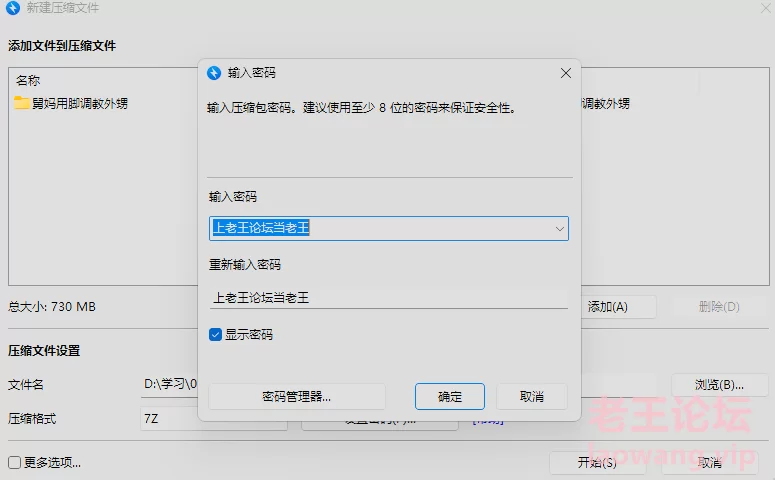
Task: Click the Bandizip icon in main title bar
Action: pyautogui.click(x=13, y=8)
